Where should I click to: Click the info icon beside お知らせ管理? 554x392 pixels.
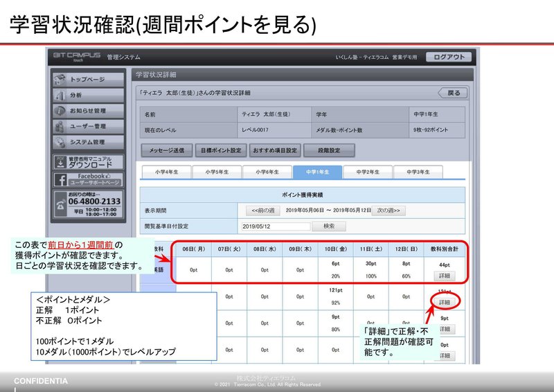(60, 111)
